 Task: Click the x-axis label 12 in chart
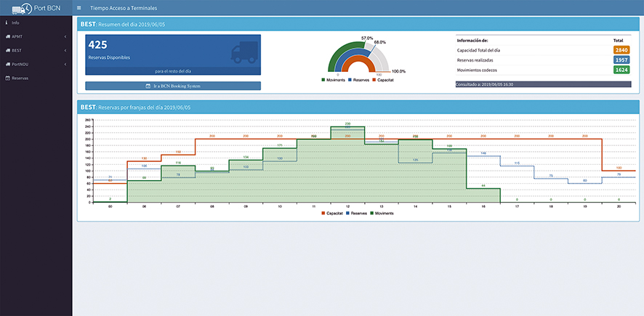tap(347, 207)
